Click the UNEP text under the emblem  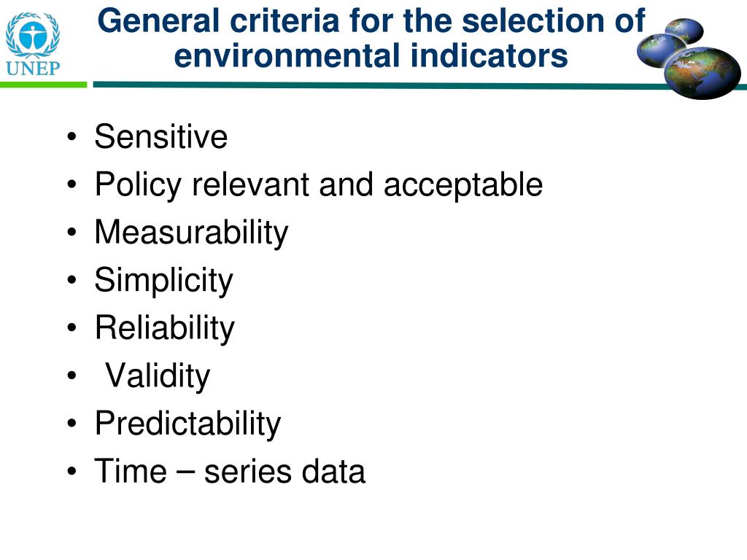pyautogui.click(x=33, y=69)
